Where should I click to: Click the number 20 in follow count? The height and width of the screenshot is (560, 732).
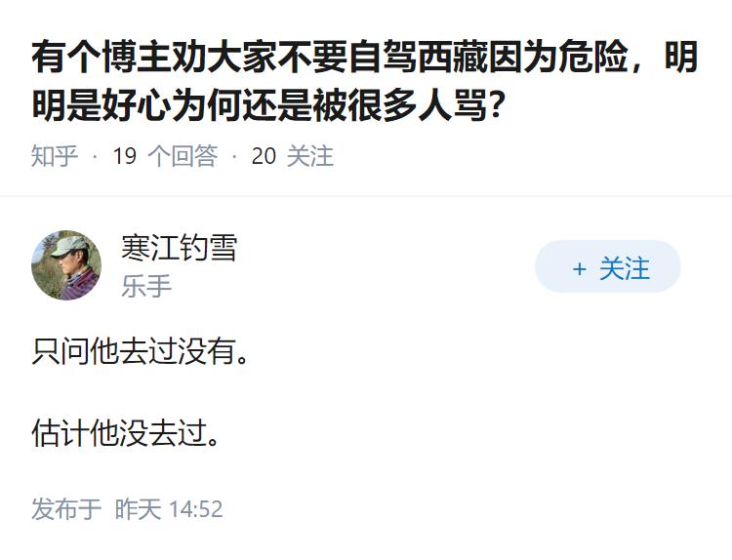click(x=264, y=156)
